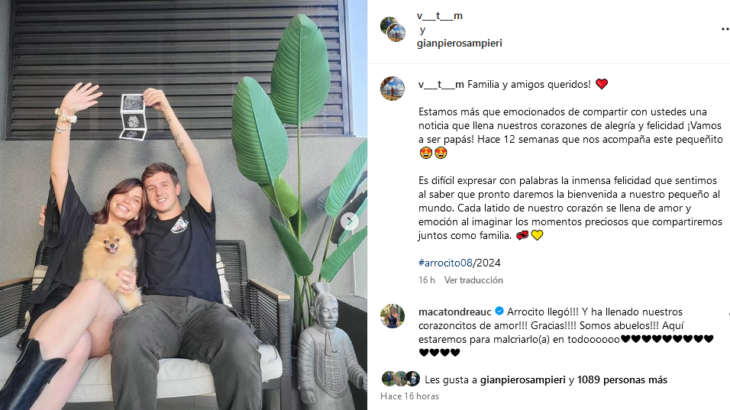
Task: Open the macatondreauc commenter avatar
Action: click(x=392, y=316)
